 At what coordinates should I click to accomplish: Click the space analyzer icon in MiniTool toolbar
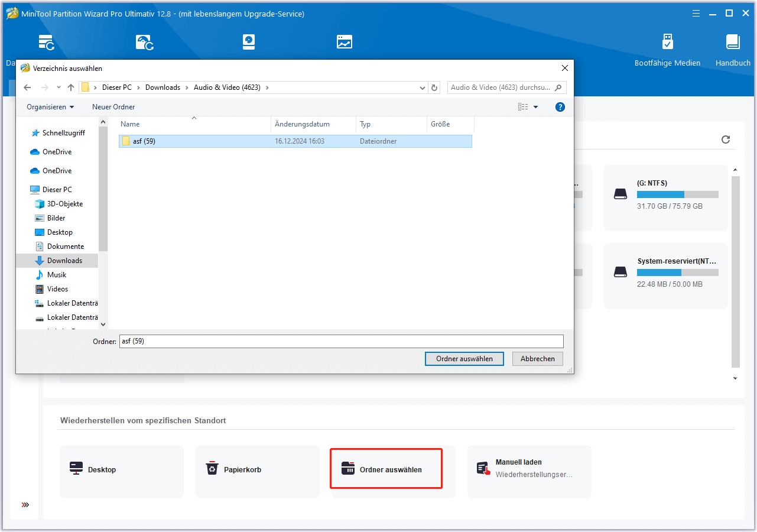click(x=345, y=42)
